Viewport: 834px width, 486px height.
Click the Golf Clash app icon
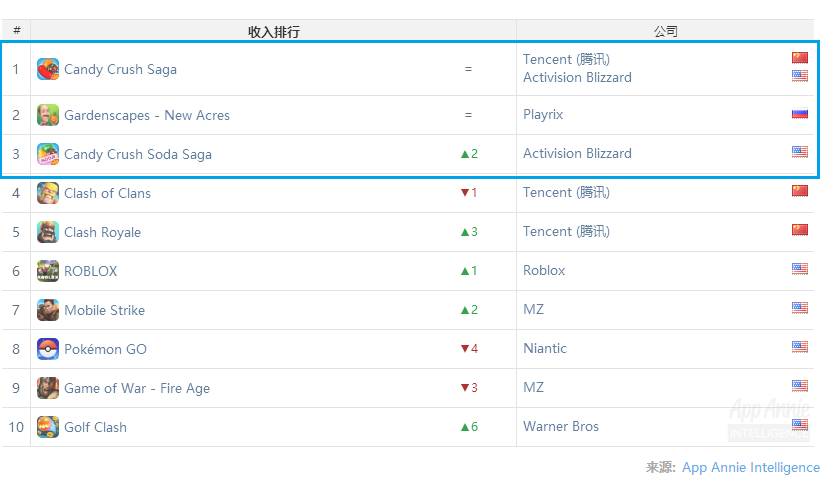click(x=48, y=427)
